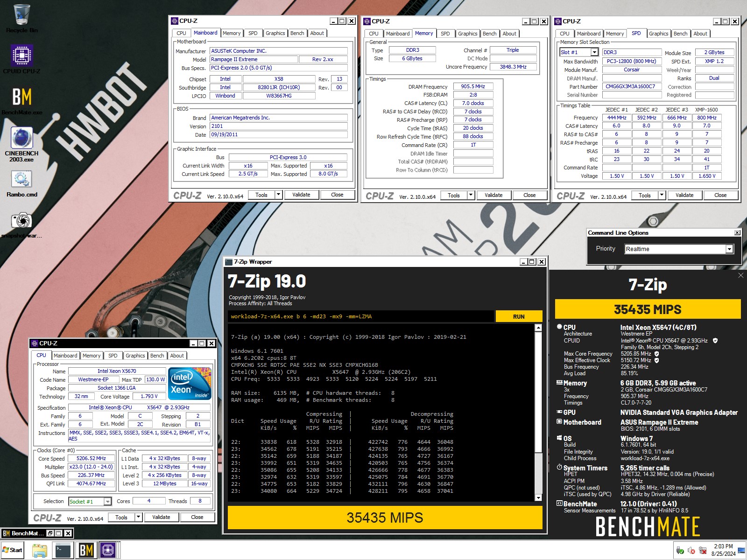Switch to the command prompt taskbar icon
The height and width of the screenshot is (560, 747).
(x=63, y=550)
